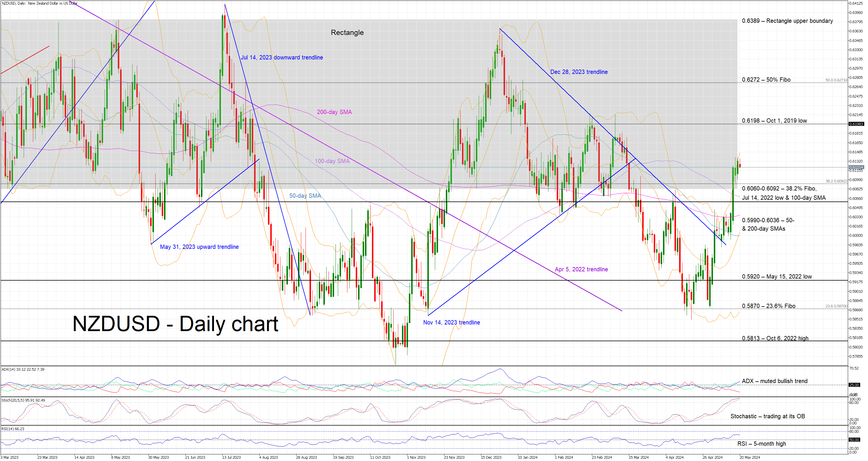Select 'May 31, 2023 upward trendline' label
The height and width of the screenshot is (461, 868).
point(199,247)
